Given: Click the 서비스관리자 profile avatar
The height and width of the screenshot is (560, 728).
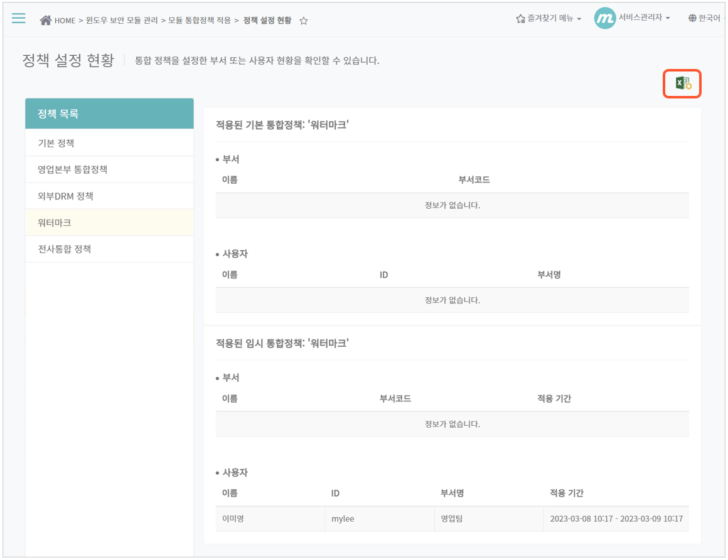Looking at the screenshot, I should [605, 18].
